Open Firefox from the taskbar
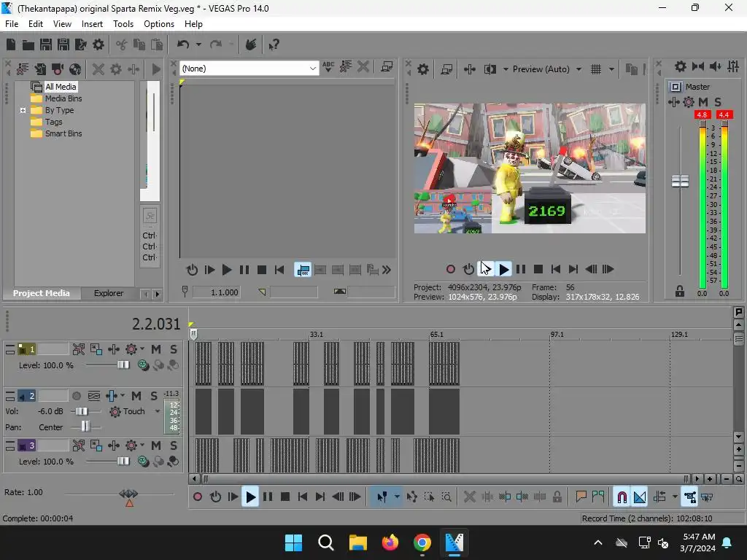Image resolution: width=747 pixels, height=560 pixels. (390, 542)
